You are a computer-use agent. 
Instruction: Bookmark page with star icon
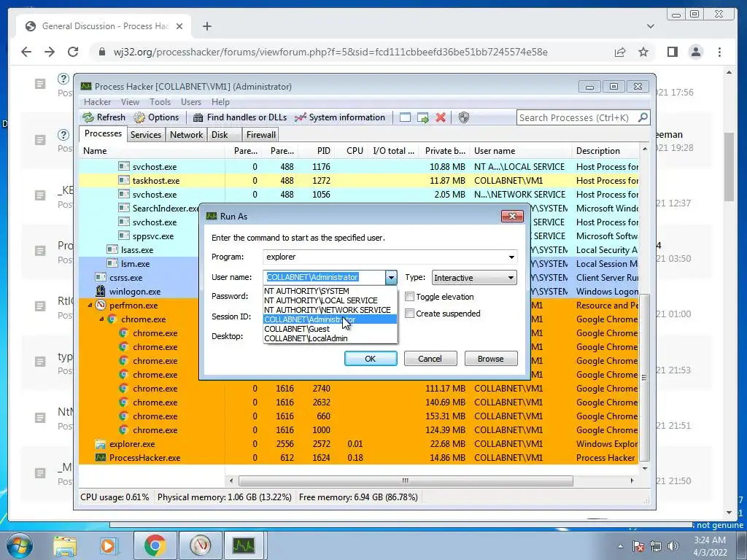point(643,52)
